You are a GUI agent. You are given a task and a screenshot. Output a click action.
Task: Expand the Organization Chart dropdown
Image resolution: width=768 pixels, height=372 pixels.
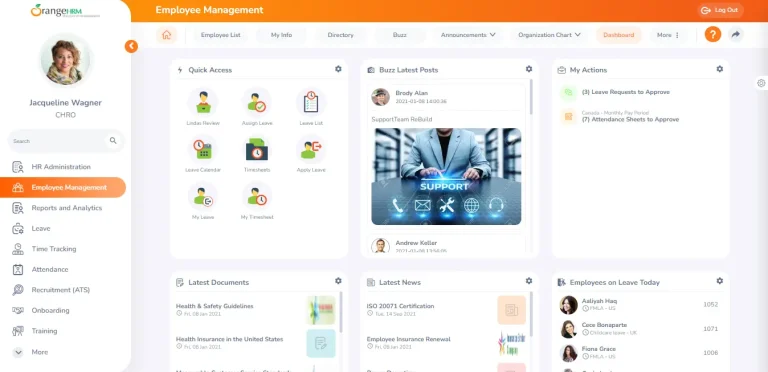pos(550,35)
